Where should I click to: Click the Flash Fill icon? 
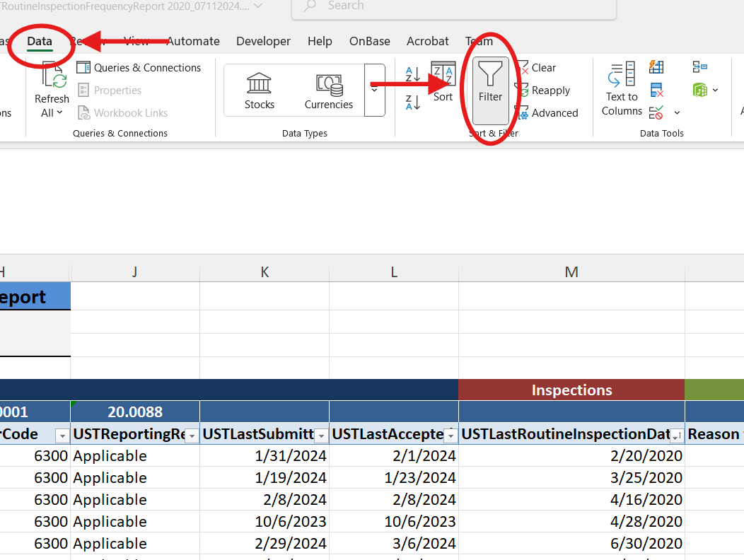coord(656,68)
